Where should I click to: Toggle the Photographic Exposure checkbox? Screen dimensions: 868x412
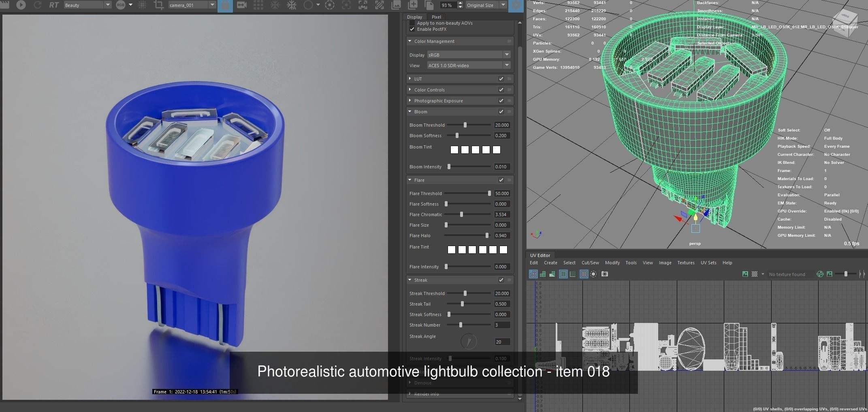[x=501, y=101]
